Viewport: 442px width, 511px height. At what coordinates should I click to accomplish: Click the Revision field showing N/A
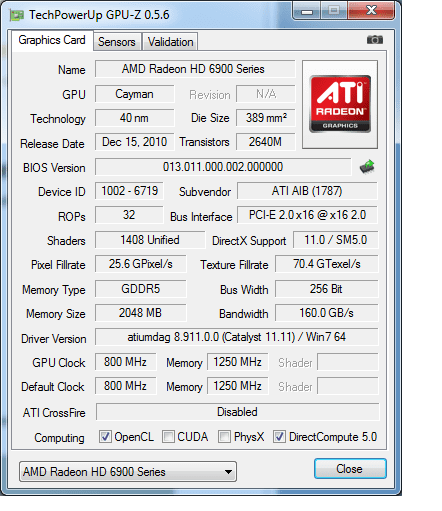click(x=266, y=94)
